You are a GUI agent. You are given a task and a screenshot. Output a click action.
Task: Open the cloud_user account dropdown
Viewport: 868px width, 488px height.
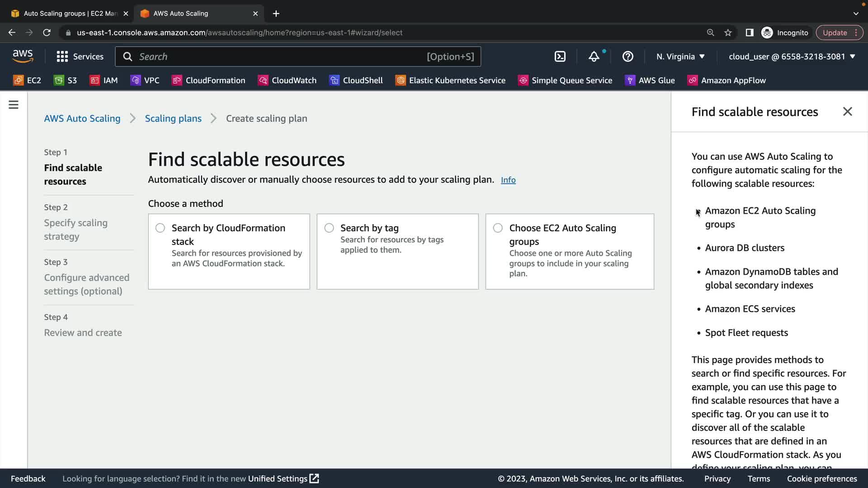tap(792, 56)
